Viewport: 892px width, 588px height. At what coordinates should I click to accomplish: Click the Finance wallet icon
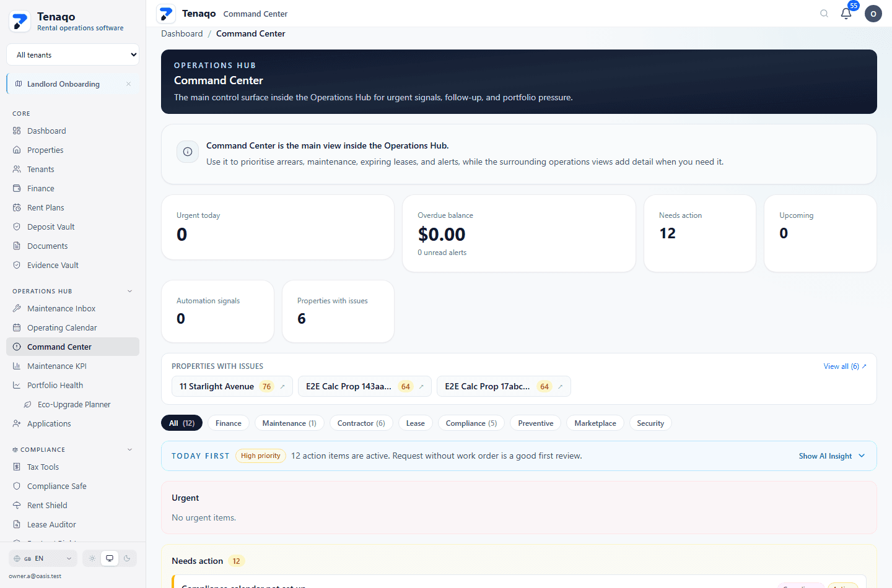(17, 188)
